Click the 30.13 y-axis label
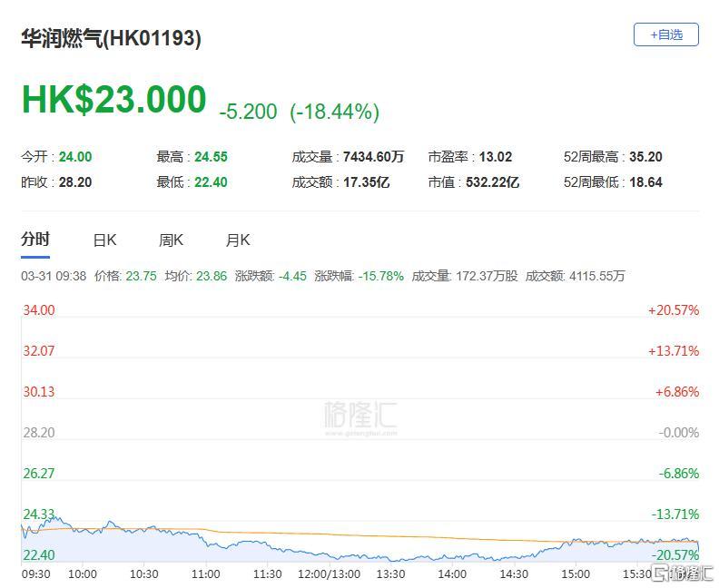The width and height of the screenshot is (719, 588). click(x=39, y=392)
